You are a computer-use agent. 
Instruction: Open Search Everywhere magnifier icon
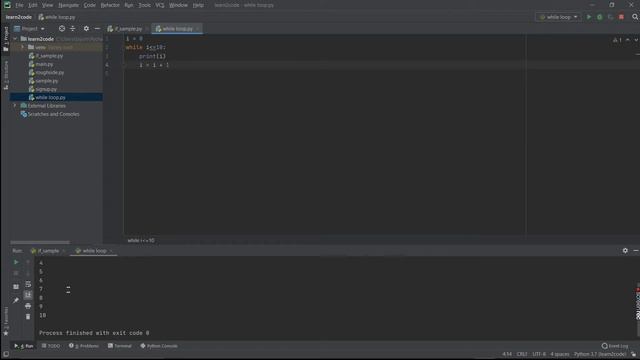(x=635, y=17)
